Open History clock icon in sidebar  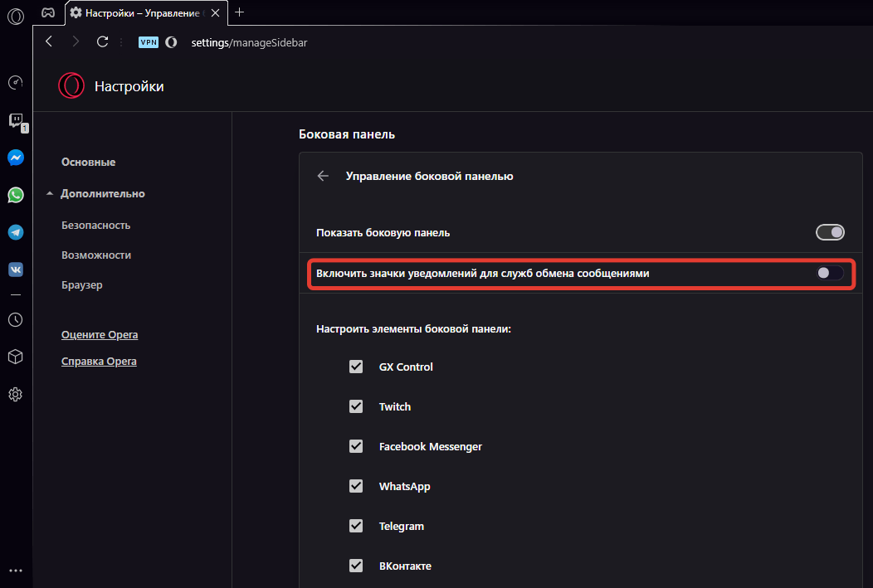pyautogui.click(x=16, y=319)
